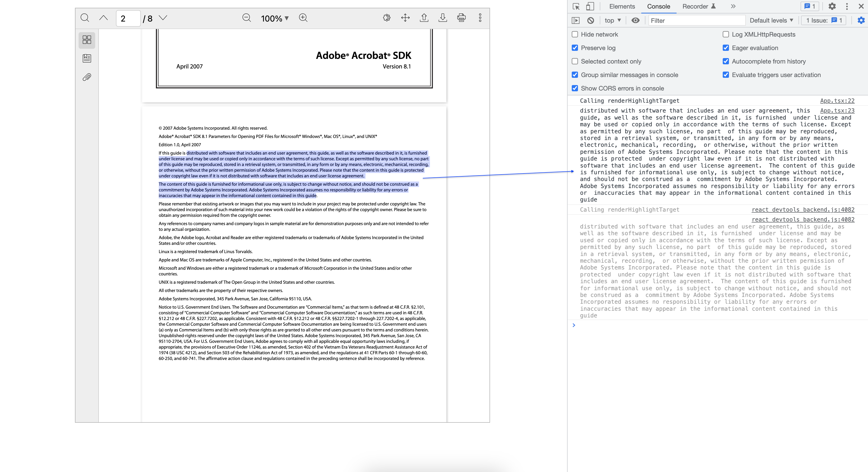Open App.tsx line 22 source link
868x472 pixels.
pyautogui.click(x=837, y=100)
